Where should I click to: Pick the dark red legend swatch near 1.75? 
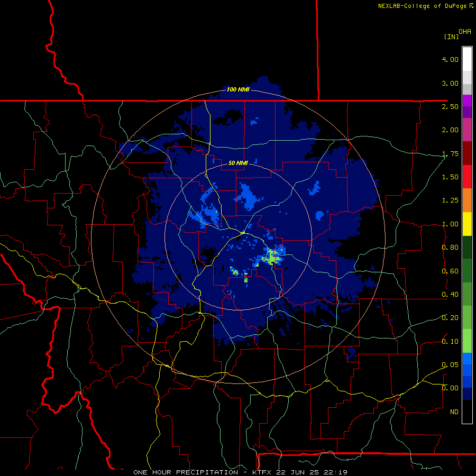click(467, 153)
